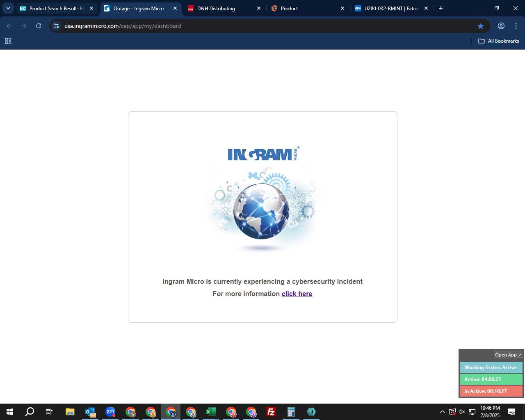Open Excel from the taskbar
This screenshot has width=525, height=420.
pyautogui.click(x=211, y=412)
